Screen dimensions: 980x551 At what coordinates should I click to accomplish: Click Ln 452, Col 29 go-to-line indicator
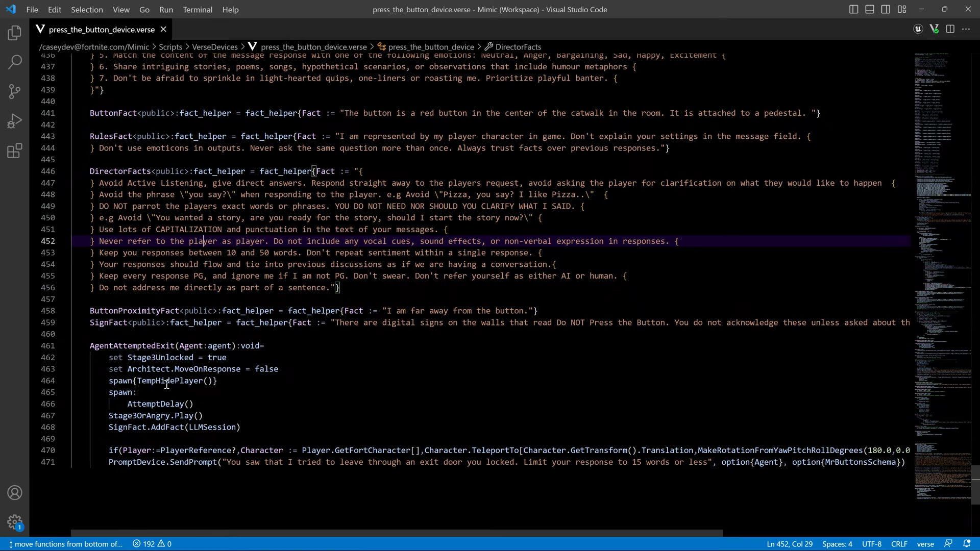(x=789, y=544)
